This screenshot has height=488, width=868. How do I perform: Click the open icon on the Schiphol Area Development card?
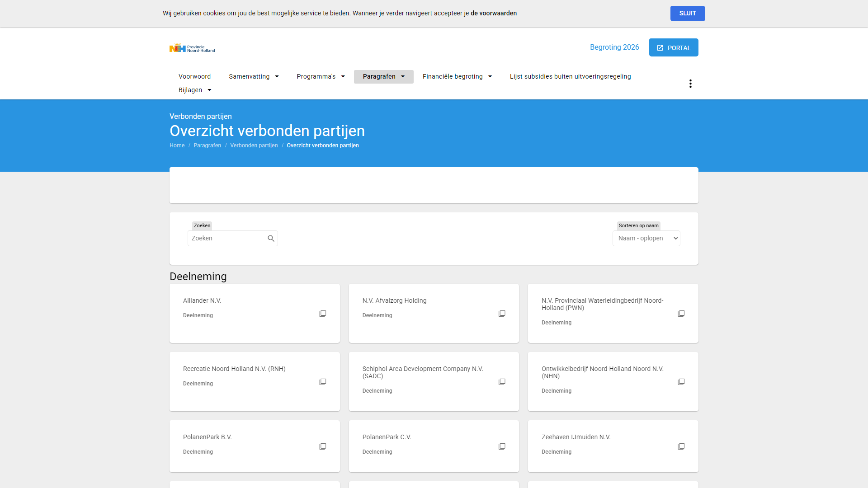502,382
